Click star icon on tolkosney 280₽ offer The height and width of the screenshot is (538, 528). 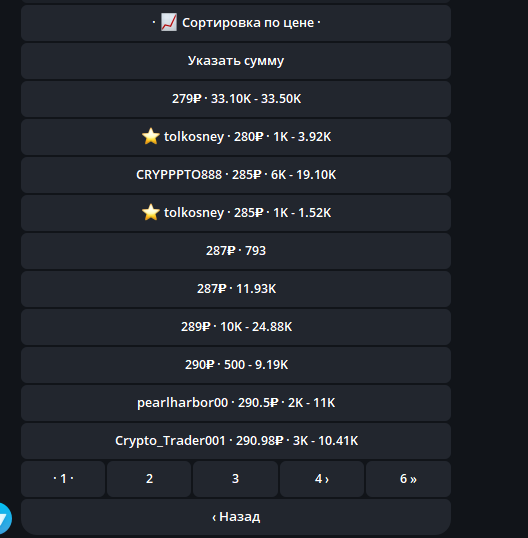(x=151, y=137)
